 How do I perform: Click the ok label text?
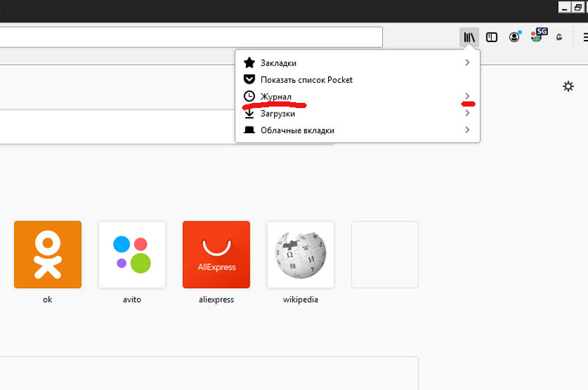(47, 299)
